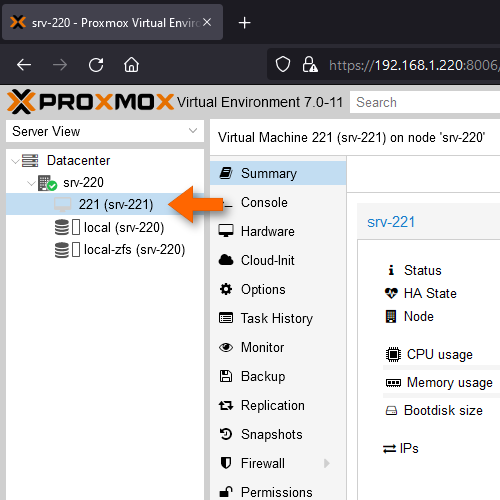Go to the browser home page
Viewport: 500px width, 500px height.
tap(131, 65)
